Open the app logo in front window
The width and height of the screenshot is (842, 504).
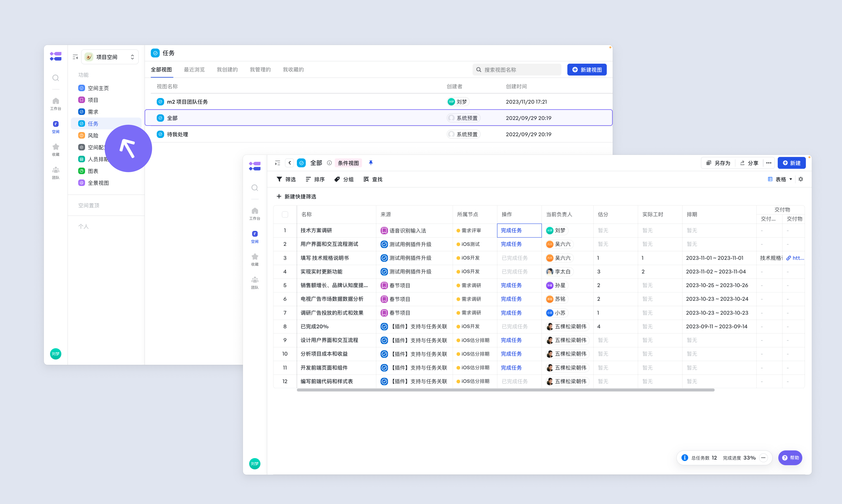coord(255,166)
